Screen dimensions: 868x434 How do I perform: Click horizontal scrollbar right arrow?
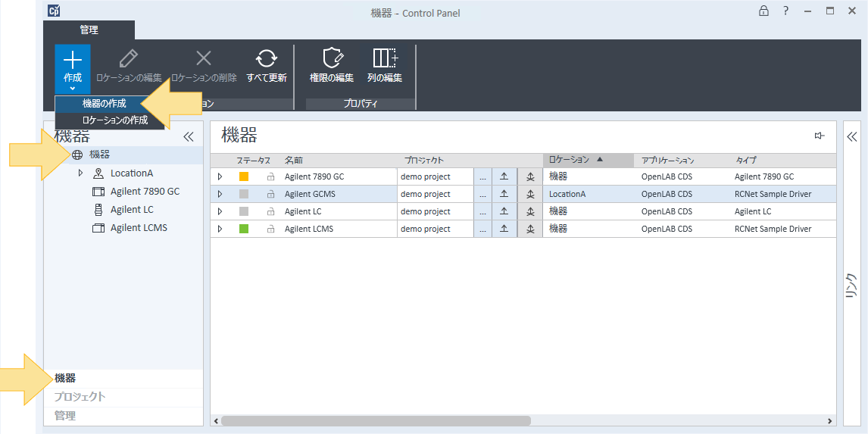click(830, 420)
